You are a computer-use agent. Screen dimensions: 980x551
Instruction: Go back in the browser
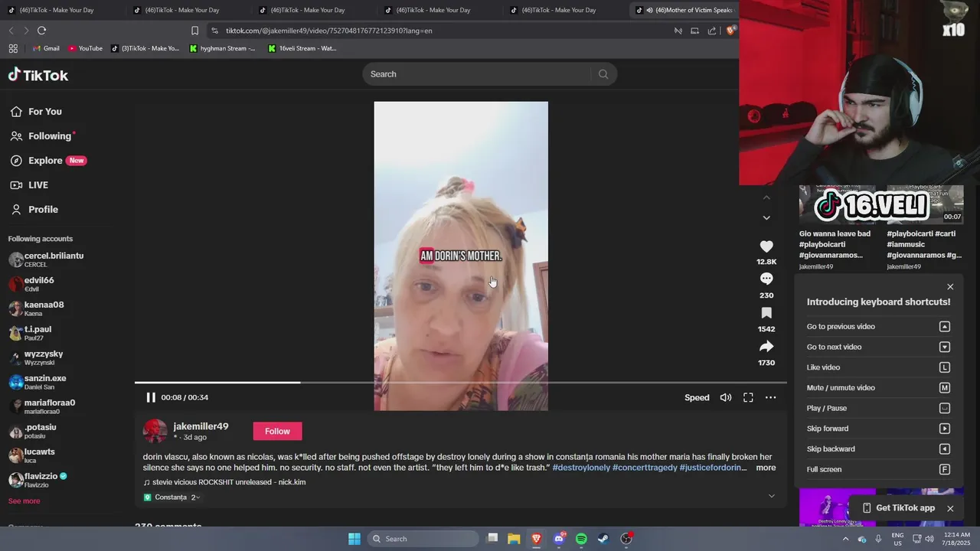[11, 31]
